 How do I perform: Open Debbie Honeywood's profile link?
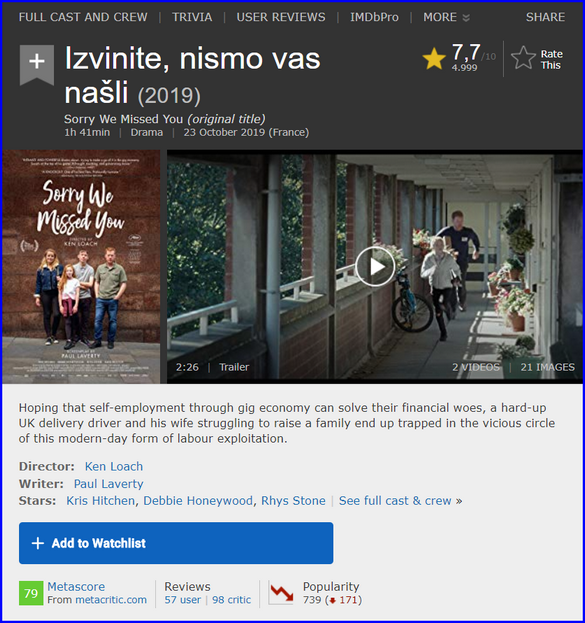point(198,501)
